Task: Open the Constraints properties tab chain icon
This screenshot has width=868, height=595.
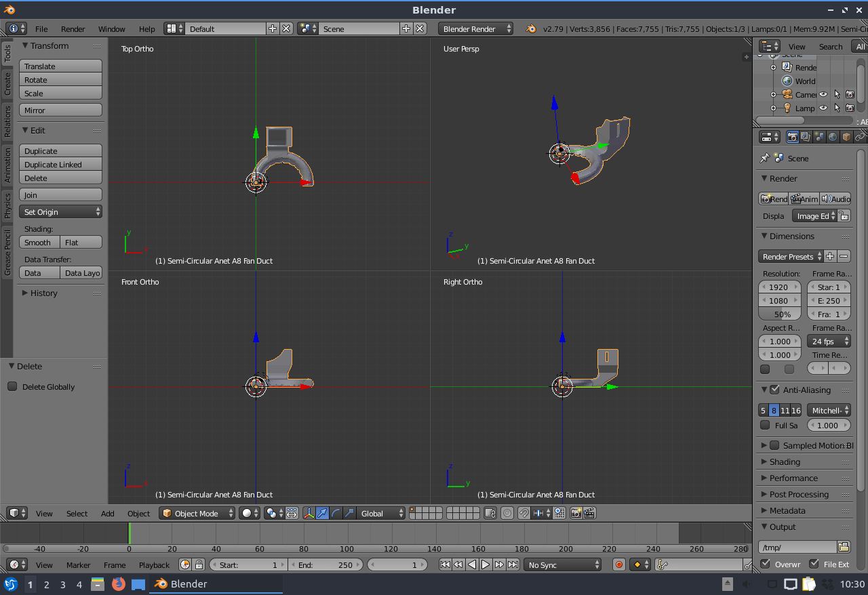Action: (860, 137)
